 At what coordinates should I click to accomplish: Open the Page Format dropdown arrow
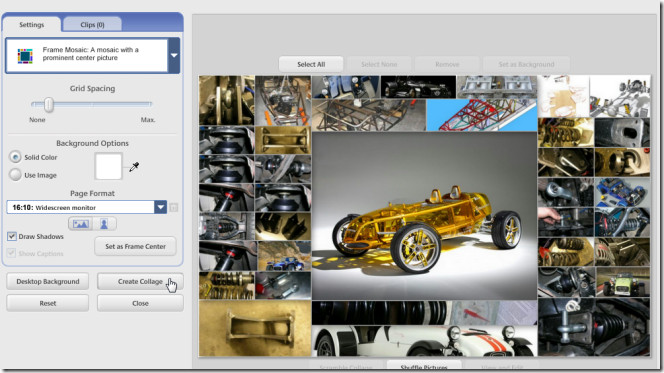point(160,207)
